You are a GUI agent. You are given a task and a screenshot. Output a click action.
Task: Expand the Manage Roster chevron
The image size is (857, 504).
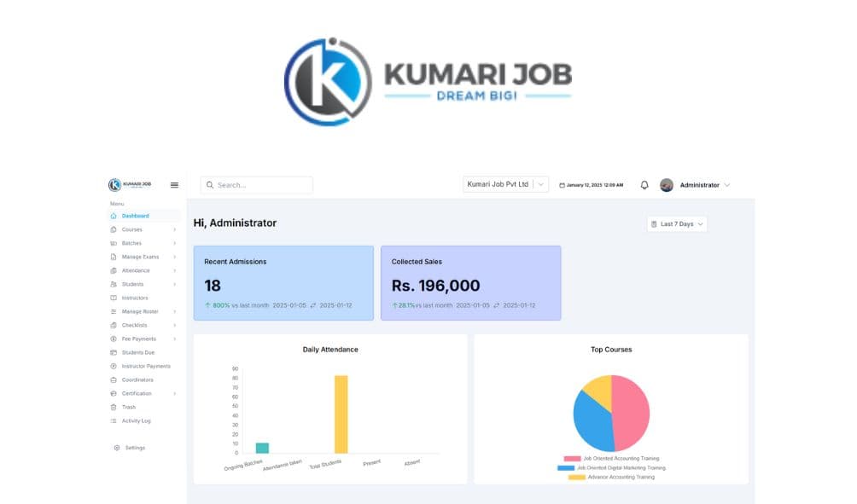point(175,312)
